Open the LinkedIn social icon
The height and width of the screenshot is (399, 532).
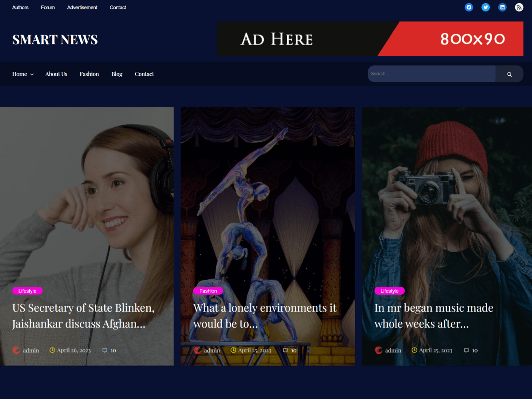tap(502, 7)
